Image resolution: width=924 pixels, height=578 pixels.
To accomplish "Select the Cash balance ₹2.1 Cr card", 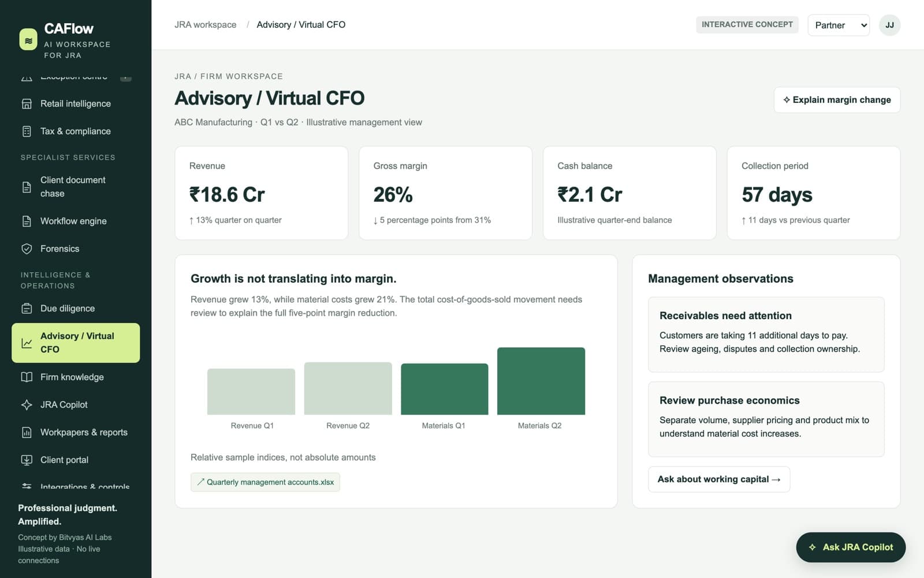I will (629, 193).
